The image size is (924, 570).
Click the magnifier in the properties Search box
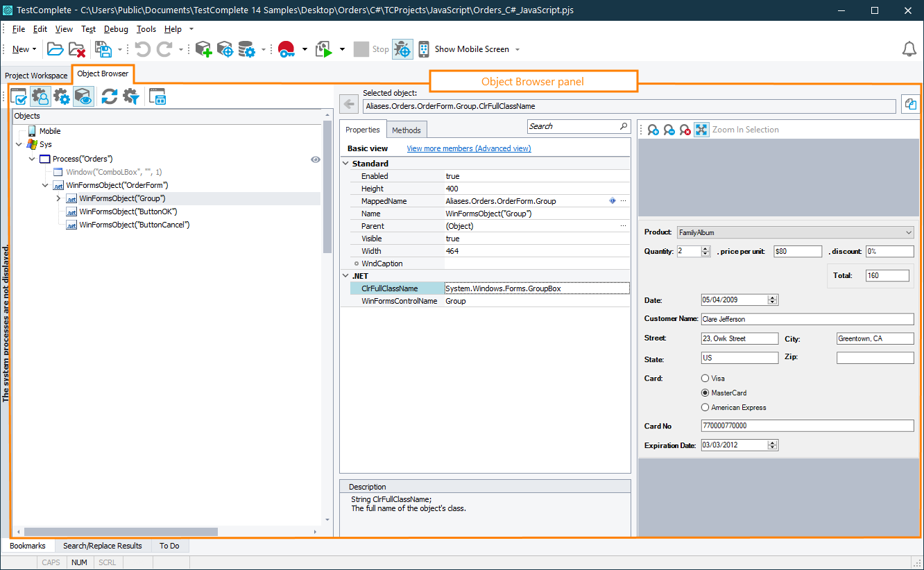[624, 126]
